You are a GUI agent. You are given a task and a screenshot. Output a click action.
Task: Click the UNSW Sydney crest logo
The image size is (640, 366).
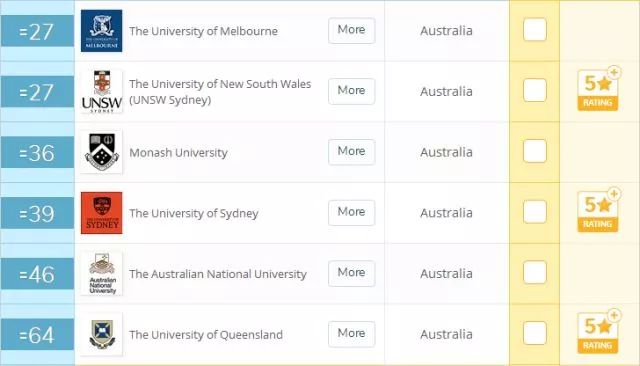coord(101,91)
